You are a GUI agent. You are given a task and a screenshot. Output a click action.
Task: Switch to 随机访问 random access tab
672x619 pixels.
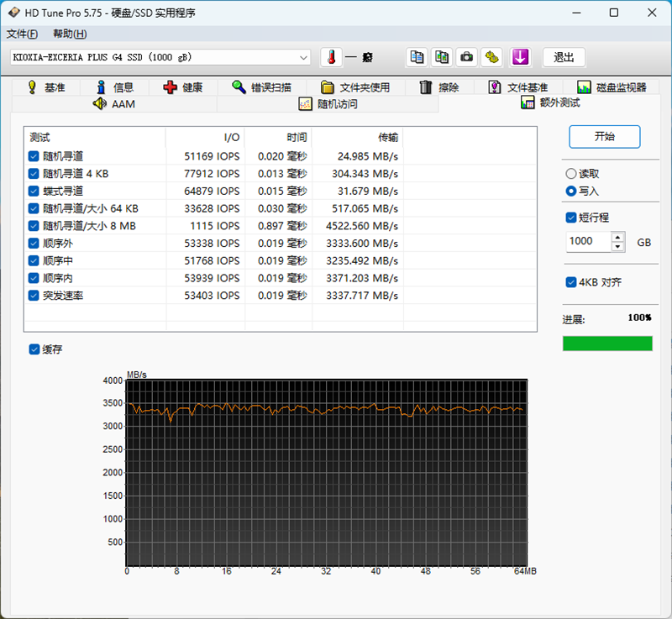[328, 103]
